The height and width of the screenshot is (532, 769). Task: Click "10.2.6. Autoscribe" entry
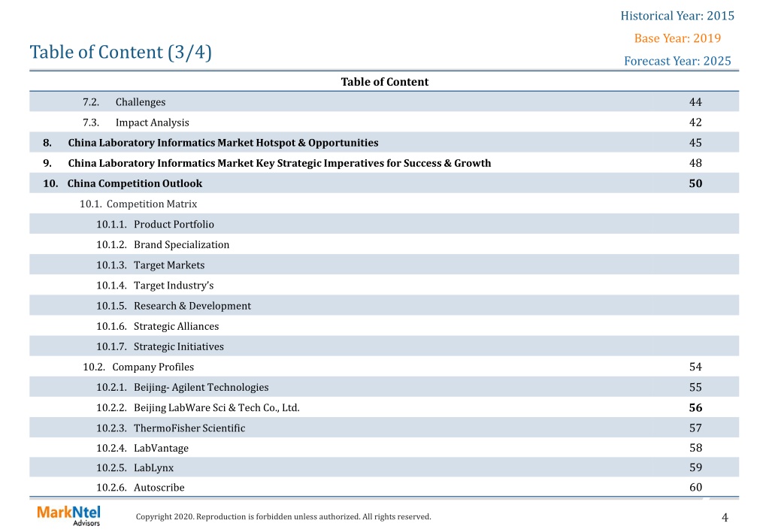point(141,488)
